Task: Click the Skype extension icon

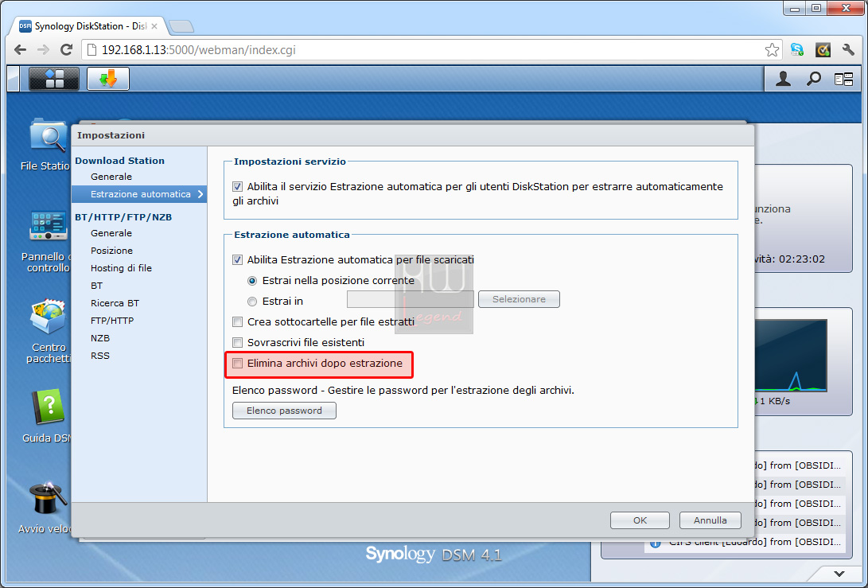Action: [797, 50]
